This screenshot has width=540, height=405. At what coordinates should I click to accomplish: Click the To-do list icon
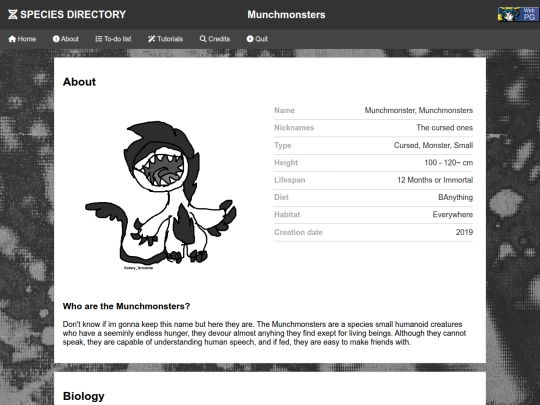click(x=99, y=39)
